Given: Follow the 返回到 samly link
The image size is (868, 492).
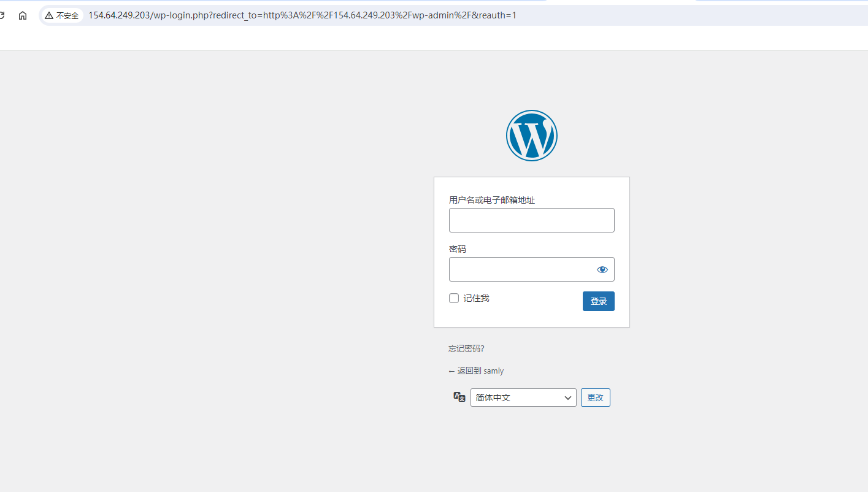Looking at the screenshot, I should point(476,371).
